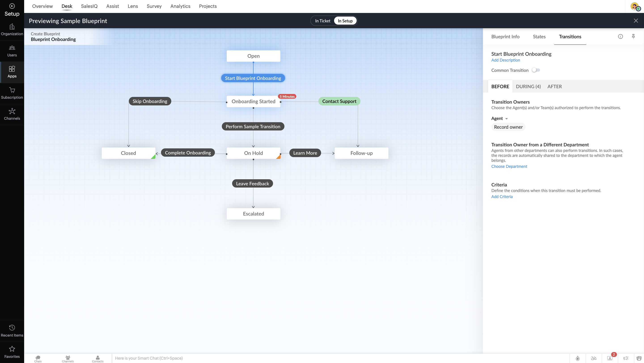Expand the Agent dropdown arrow
The height and width of the screenshot is (363, 644).
(506, 119)
